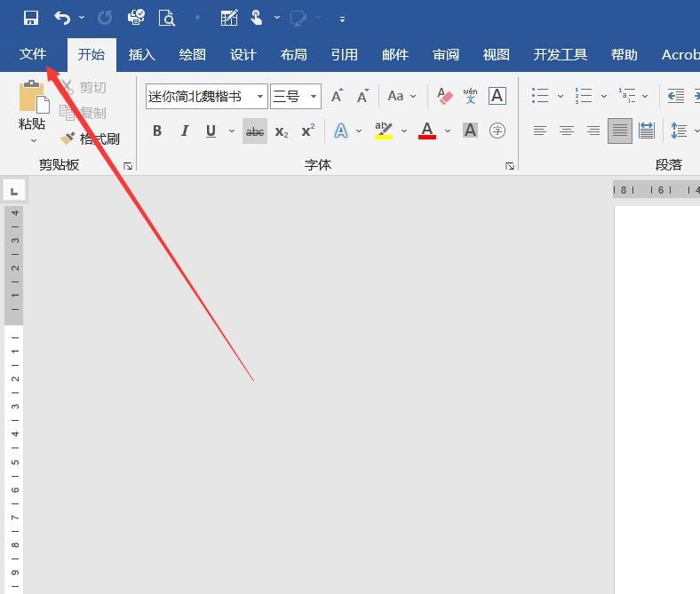The image size is (700, 594).
Task: Switch to the 开始 tab
Action: click(x=91, y=55)
